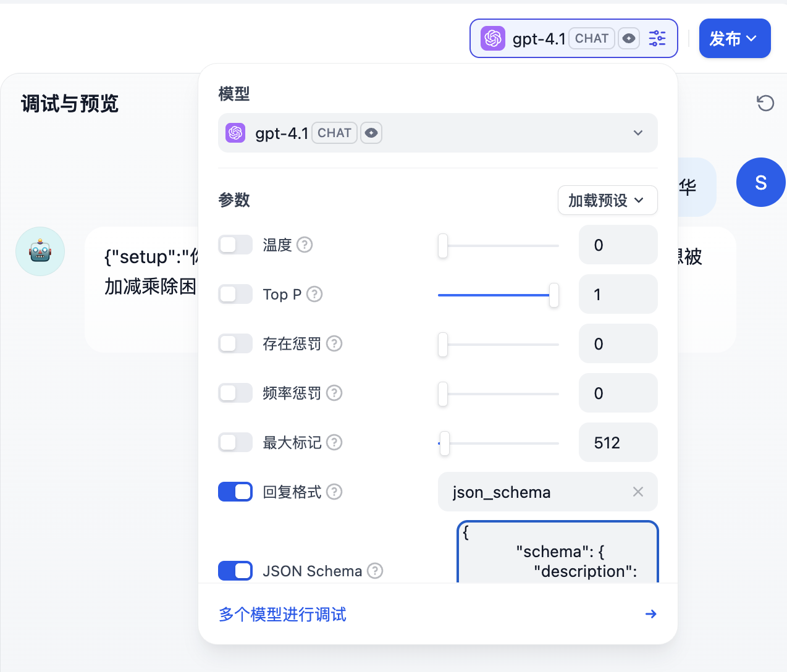
Task: Click the robot assistant avatar
Action: pos(40,251)
